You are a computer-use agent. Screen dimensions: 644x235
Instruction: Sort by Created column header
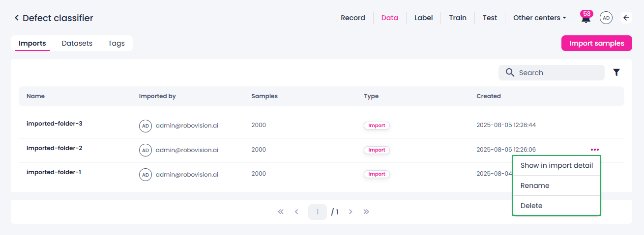[x=489, y=96]
